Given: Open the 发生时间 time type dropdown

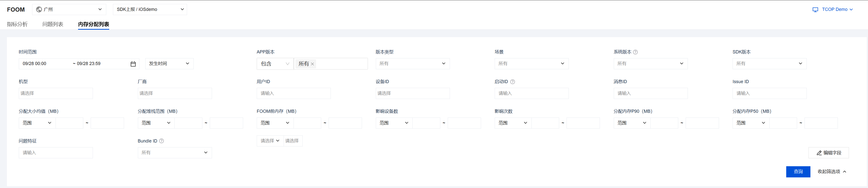Looking at the screenshot, I should click(169, 64).
